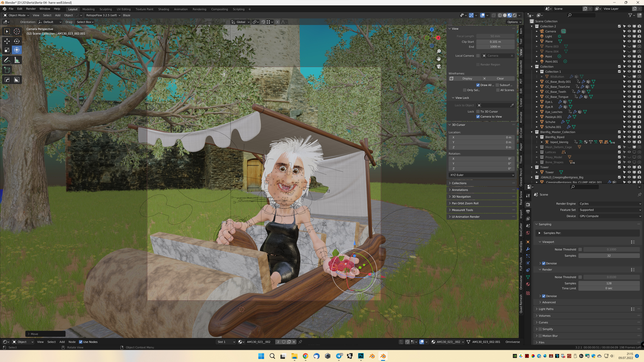The height and width of the screenshot is (362, 644).
Task: Open Output properties printer tab icon
Action: coord(528,212)
